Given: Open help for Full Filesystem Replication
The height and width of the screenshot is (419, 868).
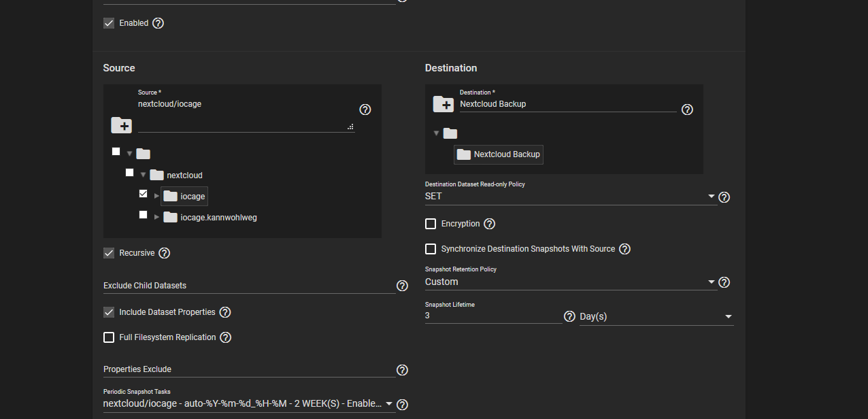Looking at the screenshot, I should [x=226, y=337].
